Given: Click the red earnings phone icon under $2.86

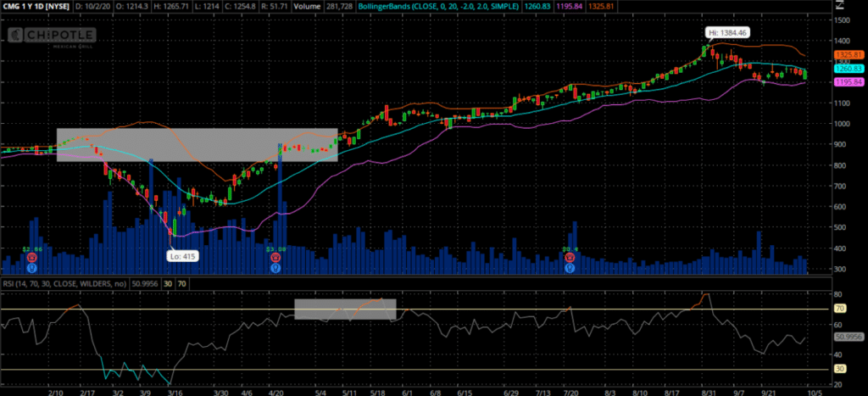Looking at the screenshot, I should point(31,258).
